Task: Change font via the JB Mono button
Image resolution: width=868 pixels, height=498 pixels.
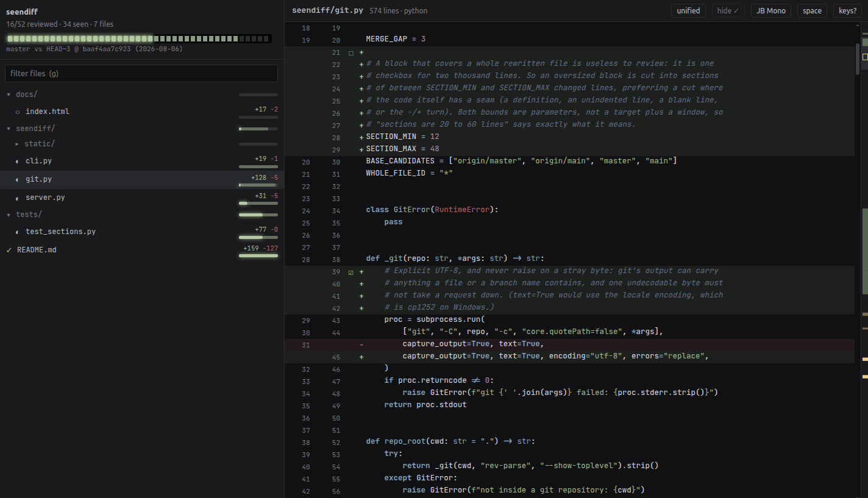Action: click(x=771, y=11)
